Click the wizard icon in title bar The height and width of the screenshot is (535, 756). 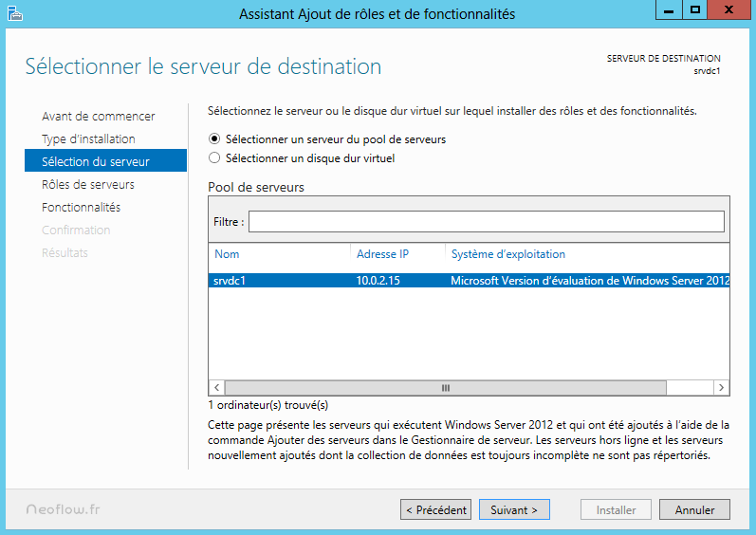click(14, 13)
